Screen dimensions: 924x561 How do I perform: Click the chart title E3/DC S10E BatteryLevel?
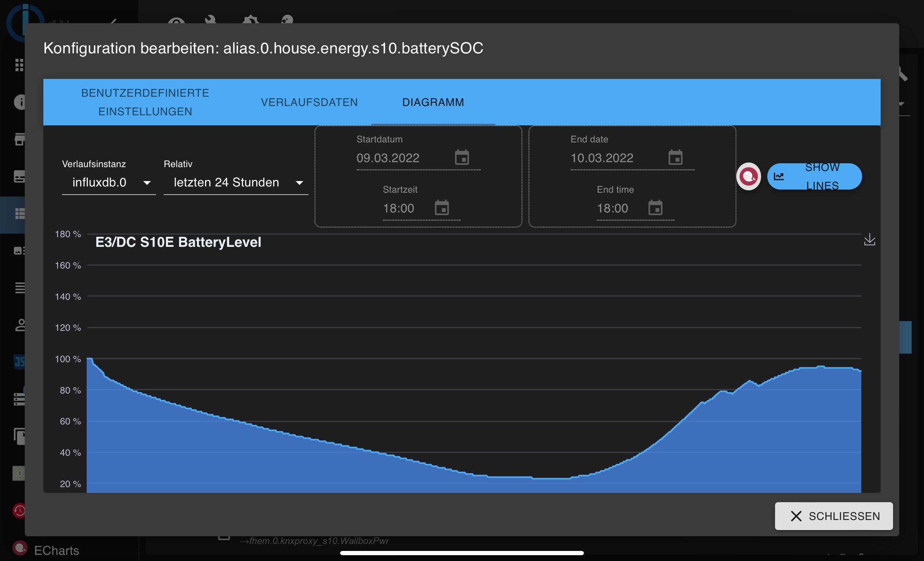pyautogui.click(x=178, y=242)
